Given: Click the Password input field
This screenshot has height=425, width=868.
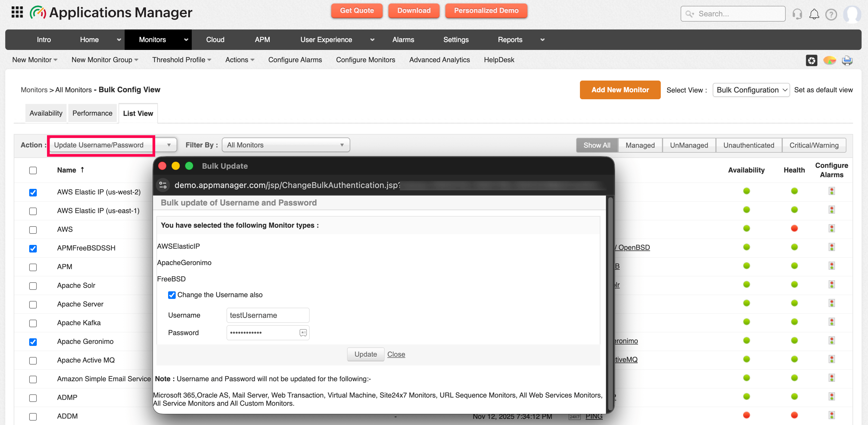Looking at the screenshot, I should (x=268, y=333).
